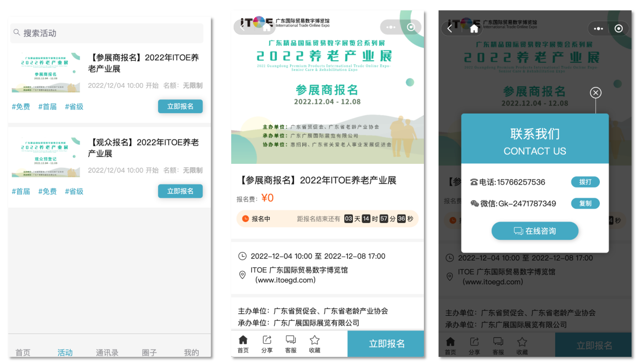
Task: Open the 通讯录 bottom tab
Action: coord(107,352)
